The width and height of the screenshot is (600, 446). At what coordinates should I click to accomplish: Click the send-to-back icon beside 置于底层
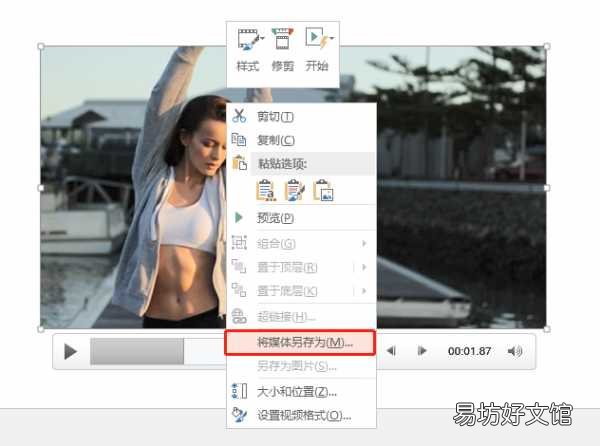coord(239,290)
